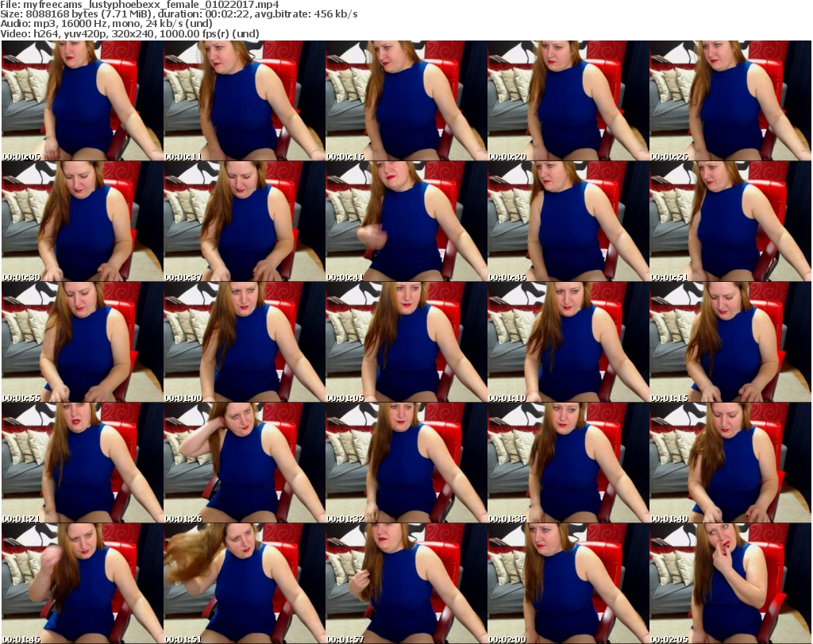Click the frame at 00:01:21
The image size is (813, 644).
tap(83, 463)
